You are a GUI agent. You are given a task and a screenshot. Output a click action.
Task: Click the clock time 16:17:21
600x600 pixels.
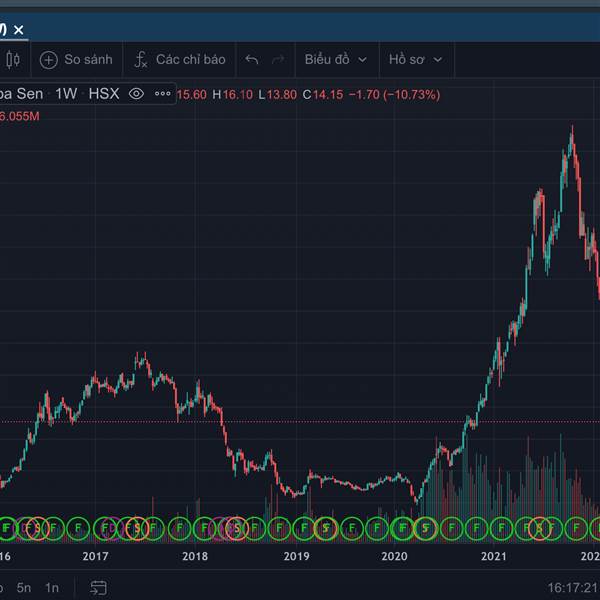tap(573, 588)
